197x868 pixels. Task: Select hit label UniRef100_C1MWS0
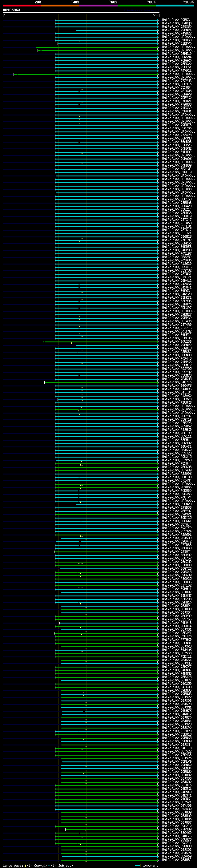point(177,40)
